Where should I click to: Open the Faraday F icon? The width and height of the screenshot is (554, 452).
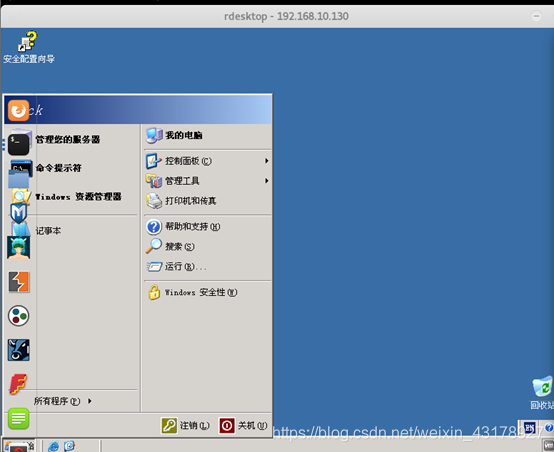pyautogui.click(x=18, y=384)
